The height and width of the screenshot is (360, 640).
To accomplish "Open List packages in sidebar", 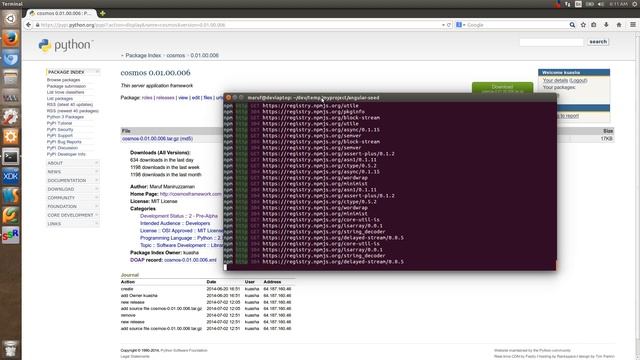I will (x=60, y=98).
